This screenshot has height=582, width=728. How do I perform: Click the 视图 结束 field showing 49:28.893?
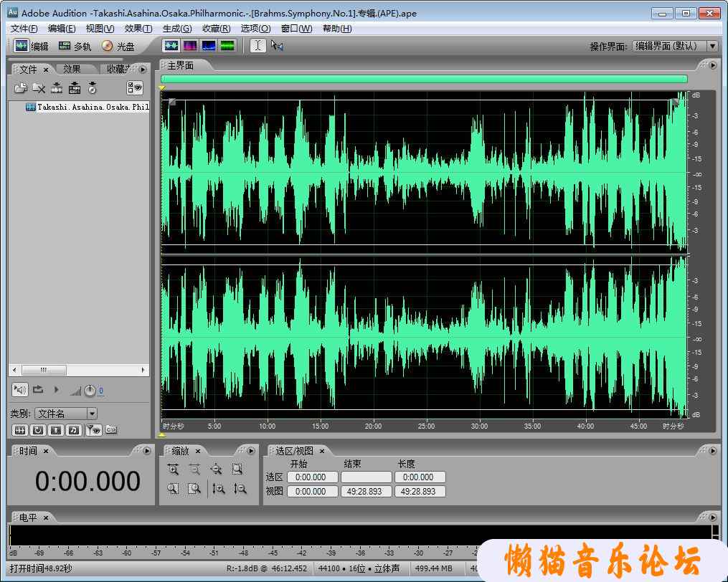365,492
